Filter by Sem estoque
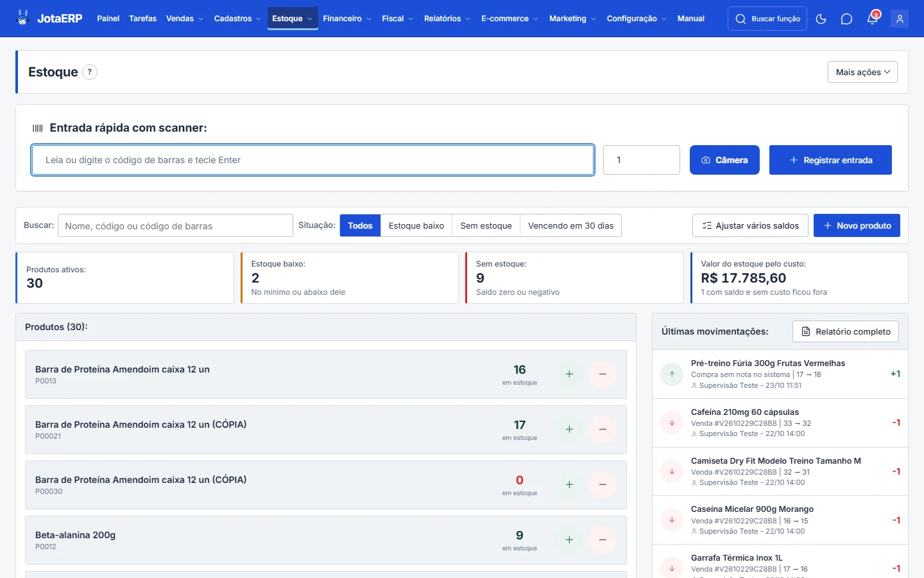The width and height of the screenshot is (924, 578). point(486,225)
